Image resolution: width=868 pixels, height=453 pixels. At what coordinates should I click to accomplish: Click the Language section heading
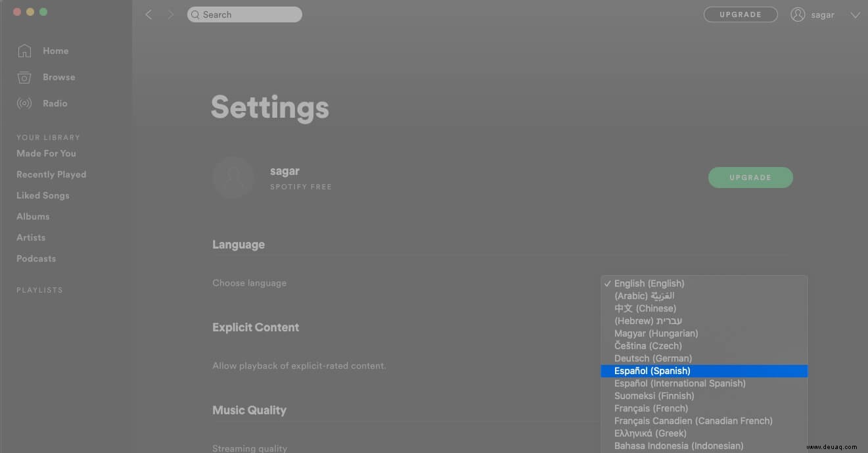click(239, 245)
